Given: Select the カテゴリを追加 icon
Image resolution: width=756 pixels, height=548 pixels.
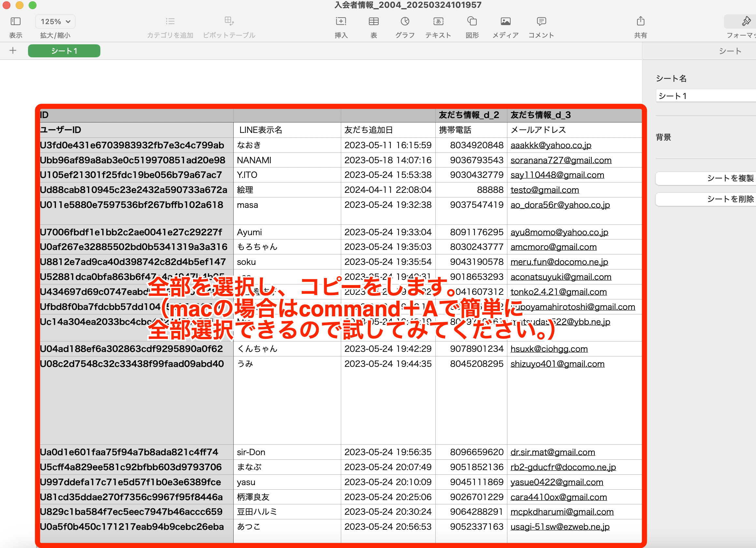Looking at the screenshot, I should click(x=170, y=21).
